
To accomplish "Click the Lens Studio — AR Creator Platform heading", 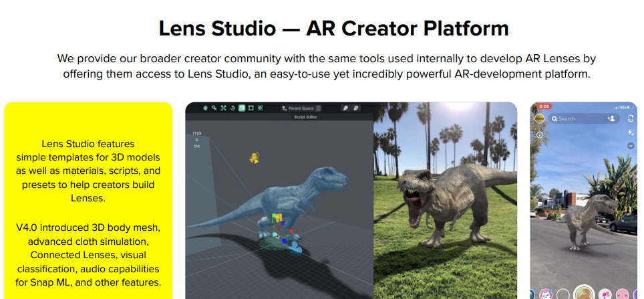I will click(333, 28).
